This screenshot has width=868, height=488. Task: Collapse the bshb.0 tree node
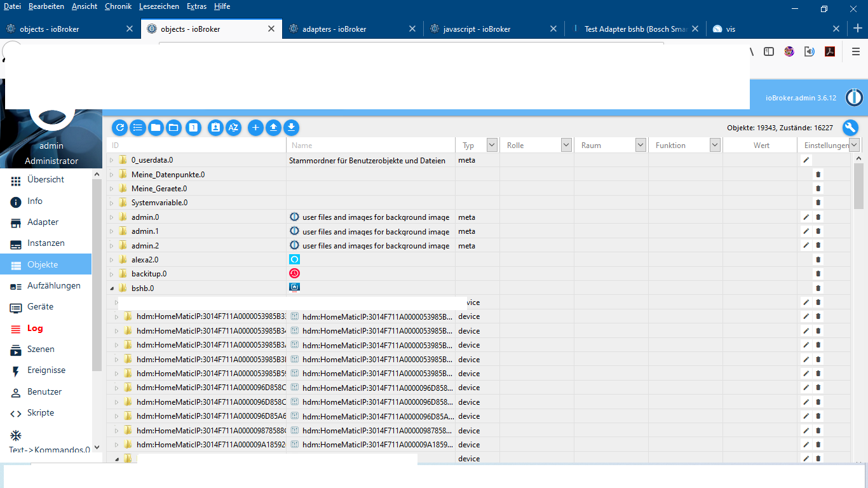(112, 288)
